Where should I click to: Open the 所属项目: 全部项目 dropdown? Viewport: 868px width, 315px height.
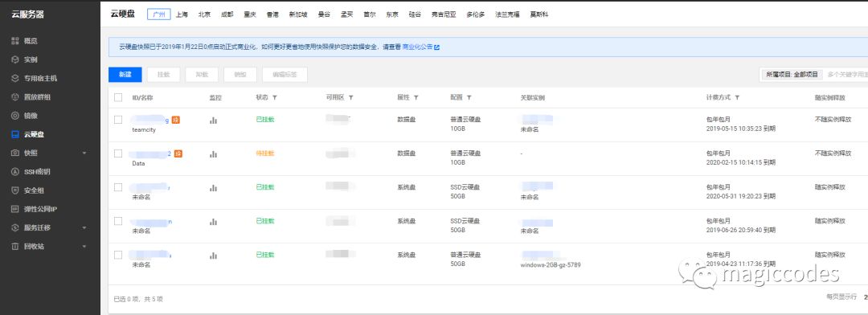tap(792, 74)
